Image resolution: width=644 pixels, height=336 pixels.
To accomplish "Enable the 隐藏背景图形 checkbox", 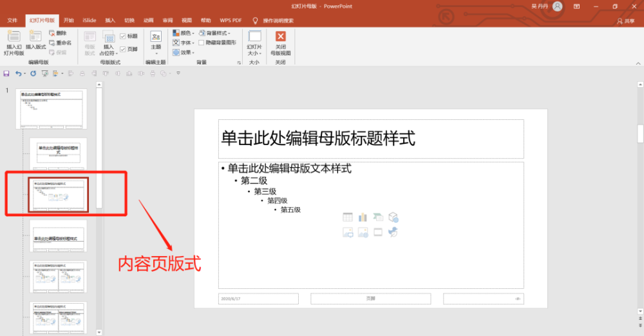I will (x=201, y=43).
